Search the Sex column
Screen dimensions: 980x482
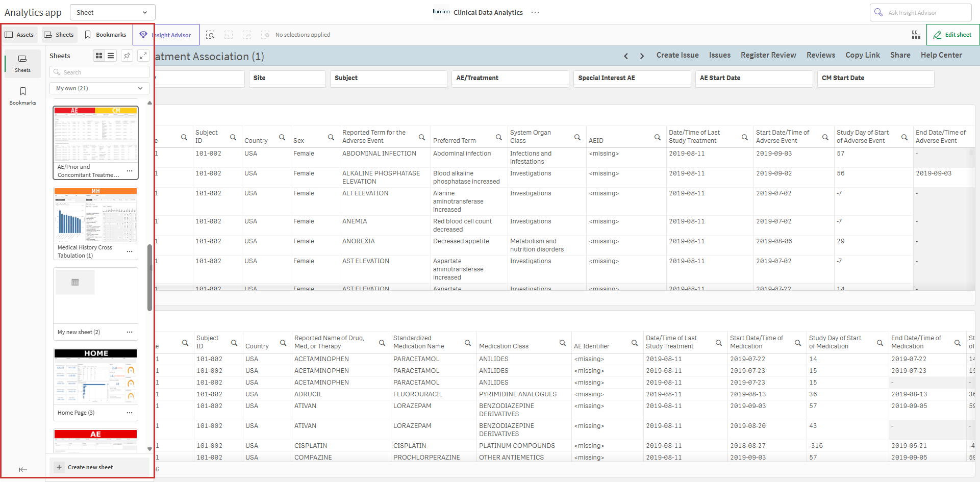331,137
